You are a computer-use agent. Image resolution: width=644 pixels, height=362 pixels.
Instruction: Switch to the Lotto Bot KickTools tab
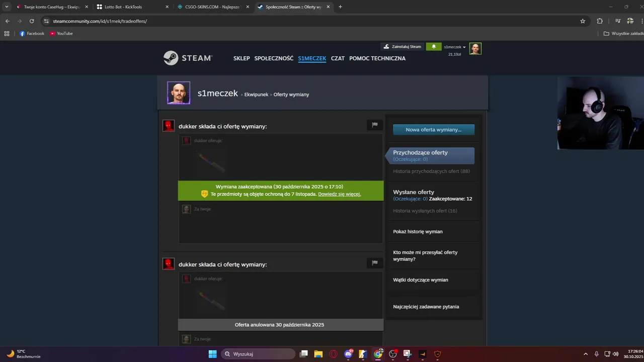(x=133, y=7)
